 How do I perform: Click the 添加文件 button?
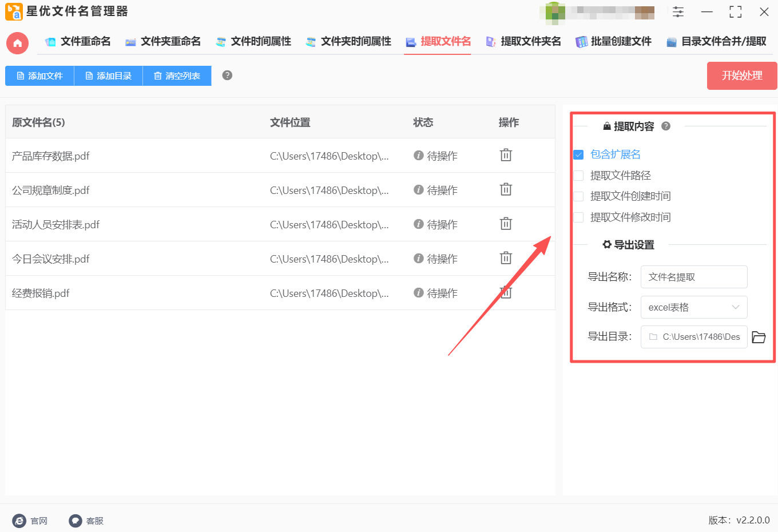click(39, 75)
